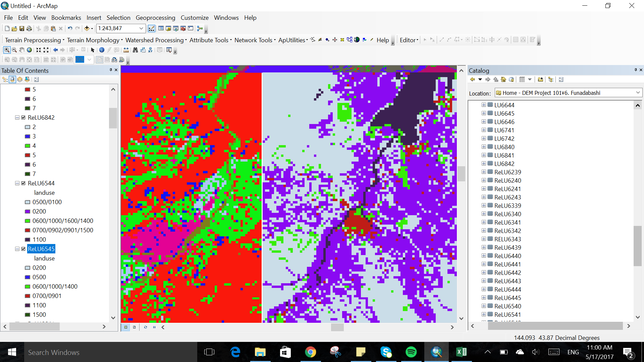Select the Pan hand tool
The height and width of the screenshot is (362, 644).
[21, 50]
